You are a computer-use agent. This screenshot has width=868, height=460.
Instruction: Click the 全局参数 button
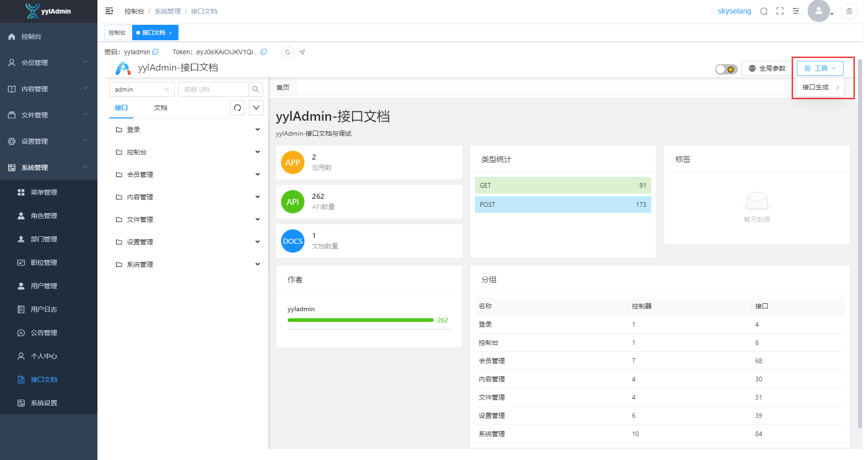click(x=767, y=68)
